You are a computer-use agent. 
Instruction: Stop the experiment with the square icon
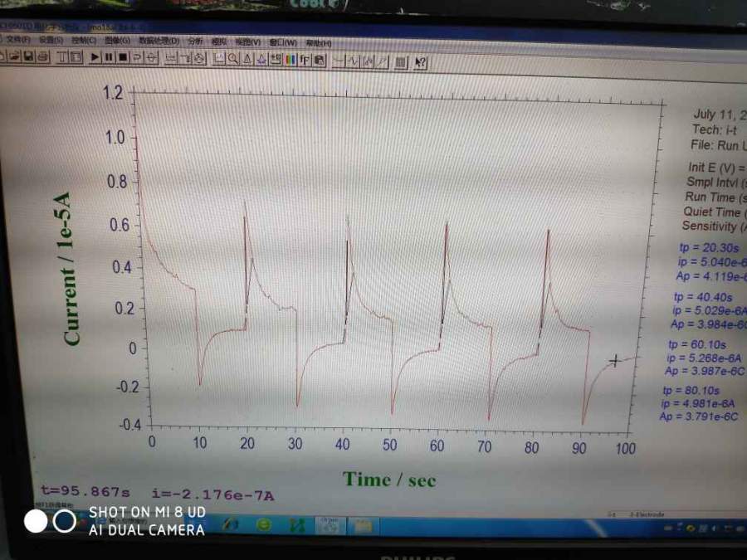(123, 57)
